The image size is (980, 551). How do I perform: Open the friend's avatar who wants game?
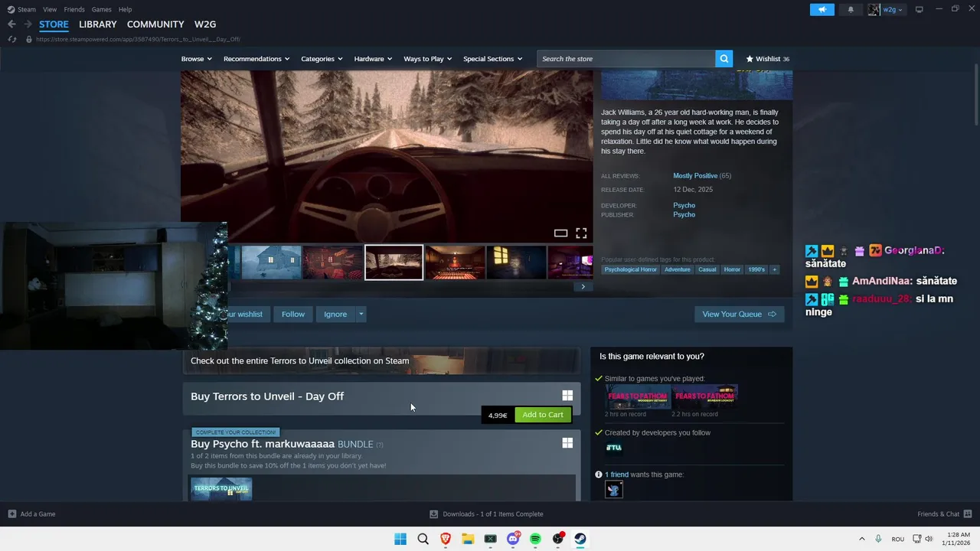point(614,490)
